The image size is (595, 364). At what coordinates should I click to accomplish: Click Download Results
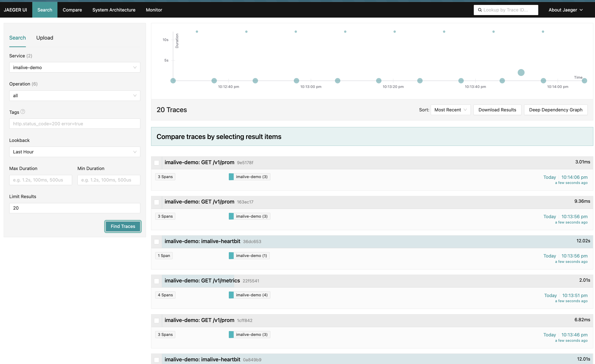497,110
